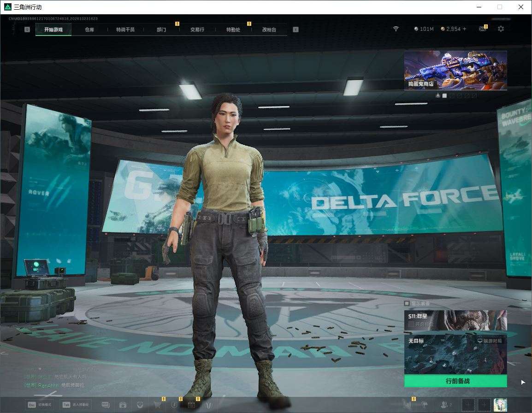Open the bar chart statistics icon

(x=407, y=405)
